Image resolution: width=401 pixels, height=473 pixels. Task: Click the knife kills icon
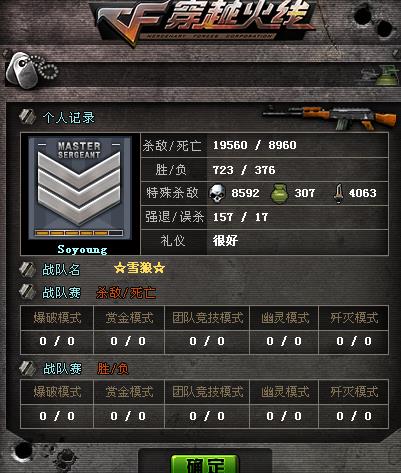[339, 194]
